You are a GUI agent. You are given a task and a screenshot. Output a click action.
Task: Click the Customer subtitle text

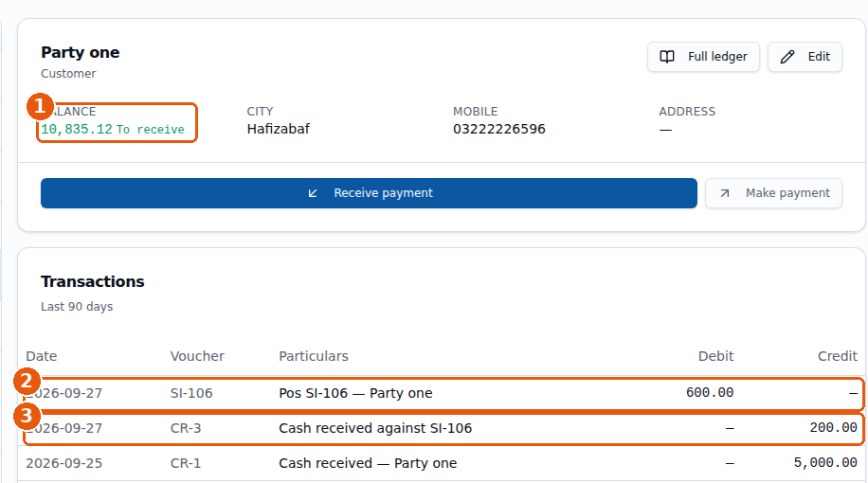pyautogui.click(x=68, y=74)
